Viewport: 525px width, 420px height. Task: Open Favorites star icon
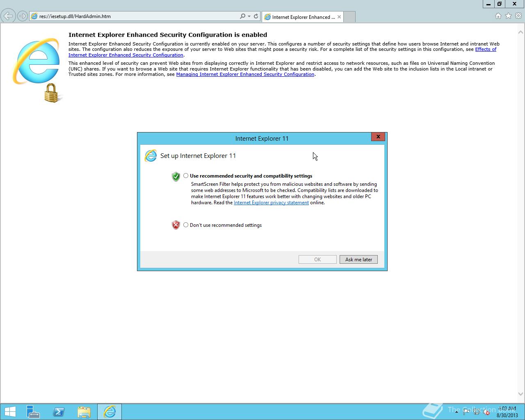pos(509,16)
